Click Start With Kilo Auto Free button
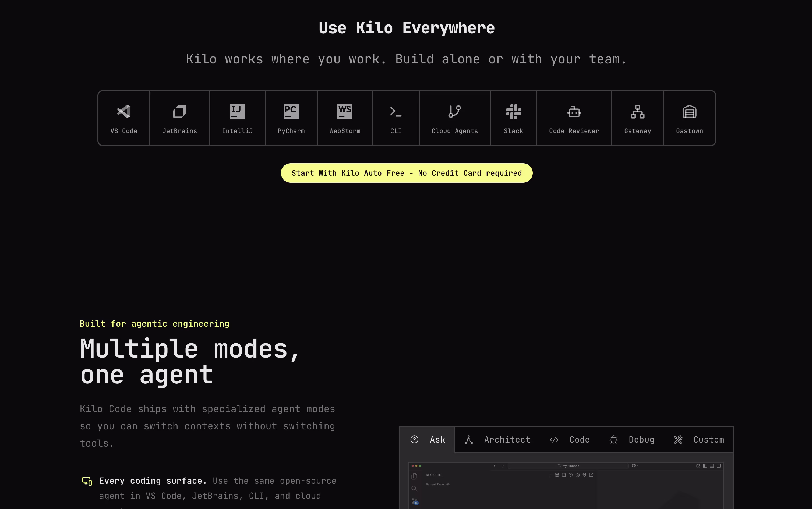 [407, 173]
